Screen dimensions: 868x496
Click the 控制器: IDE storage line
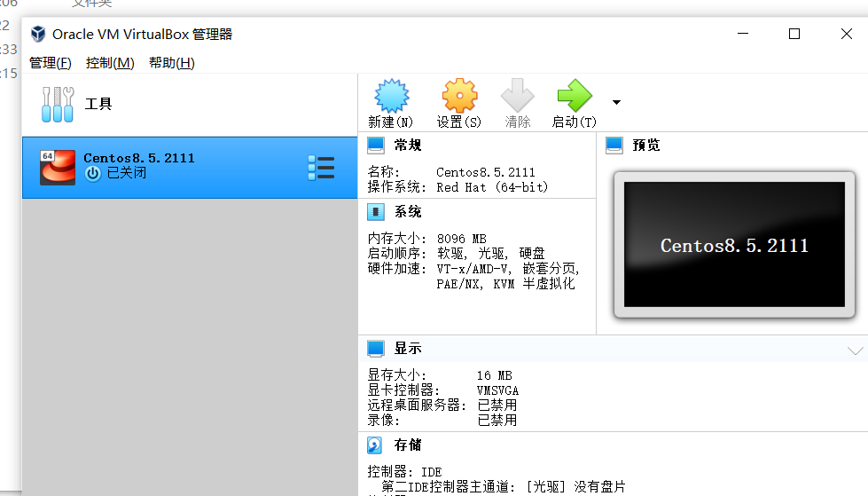tap(404, 472)
